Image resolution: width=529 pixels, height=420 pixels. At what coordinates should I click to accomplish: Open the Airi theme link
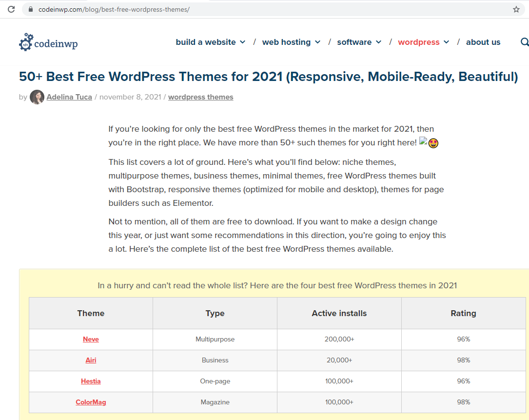tap(91, 360)
